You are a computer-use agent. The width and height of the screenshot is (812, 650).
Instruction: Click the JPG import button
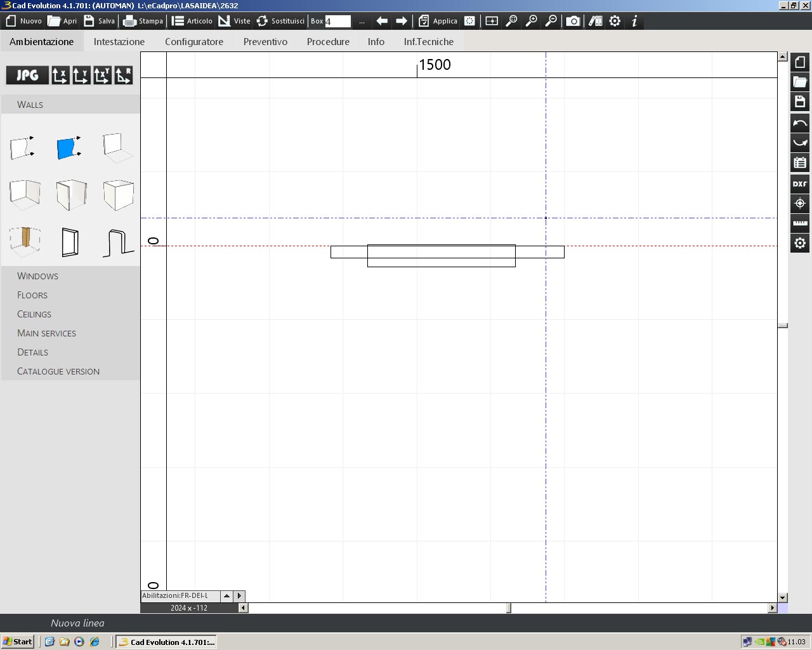pyautogui.click(x=27, y=76)
